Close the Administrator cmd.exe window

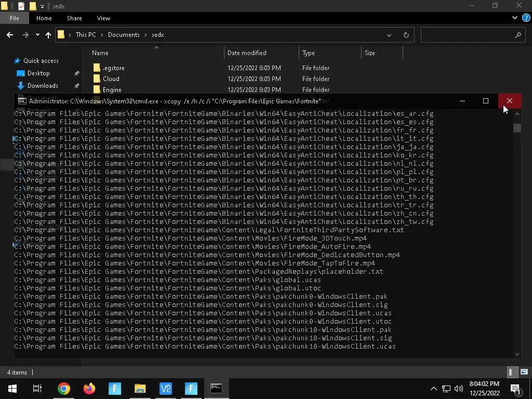pyautogui.click(x=509, y=101)
